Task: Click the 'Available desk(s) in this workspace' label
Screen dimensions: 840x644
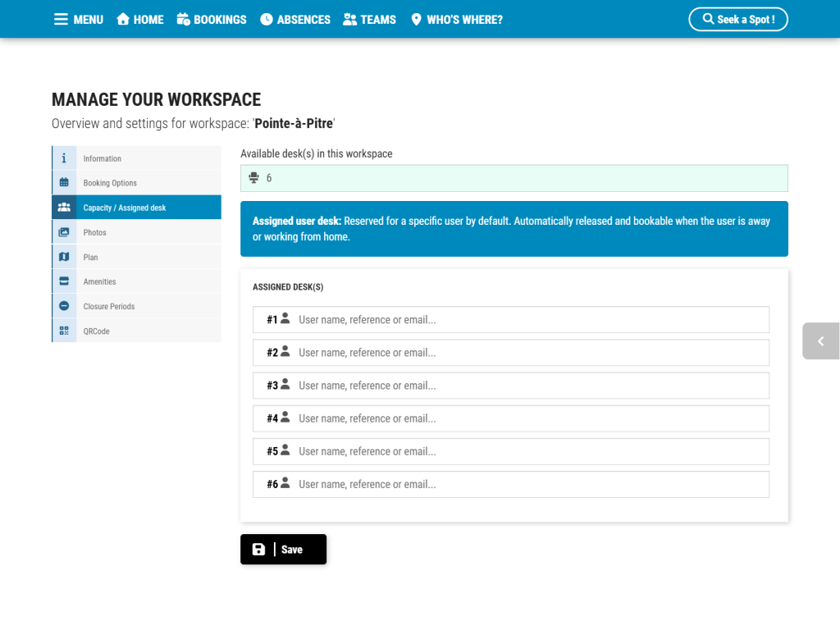Action: pos(316,153)
